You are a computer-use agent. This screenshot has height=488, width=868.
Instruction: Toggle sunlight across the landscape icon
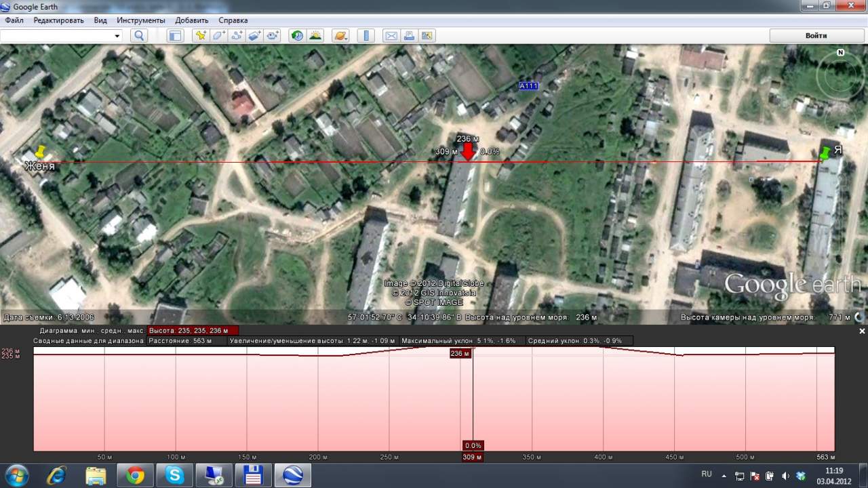coord(315,36)
